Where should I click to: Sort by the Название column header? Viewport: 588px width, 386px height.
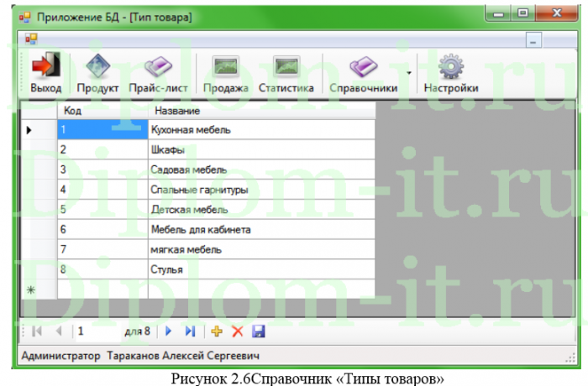point(262,111)
